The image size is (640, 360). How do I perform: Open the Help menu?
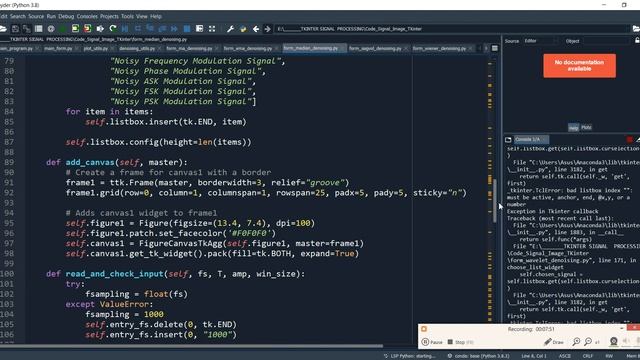pyautogui.click(x=156, y=16)
